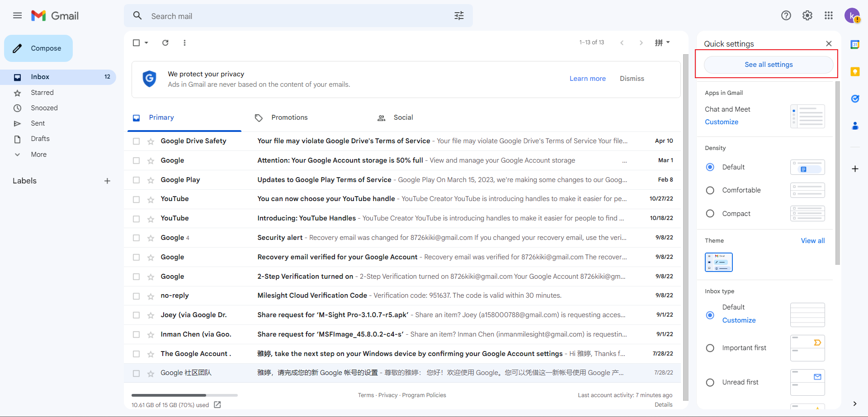The height and width of the screenshot is (417, 868).
Task: Open the select-all dropdown arrow
Action: [146, 42]
